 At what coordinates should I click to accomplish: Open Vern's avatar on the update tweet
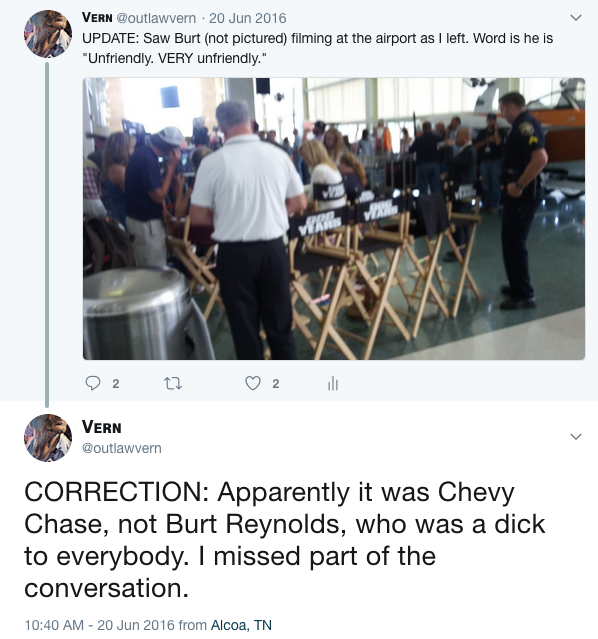(x=48, y=34)
